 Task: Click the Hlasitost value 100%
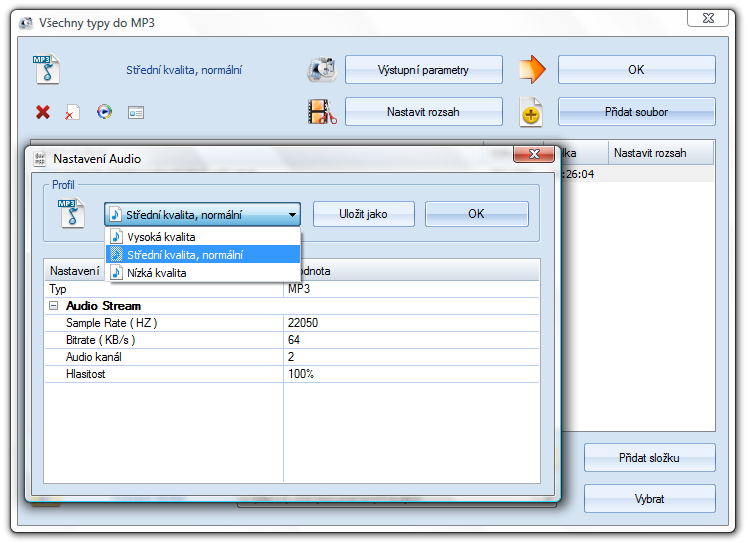coord(301,374)
